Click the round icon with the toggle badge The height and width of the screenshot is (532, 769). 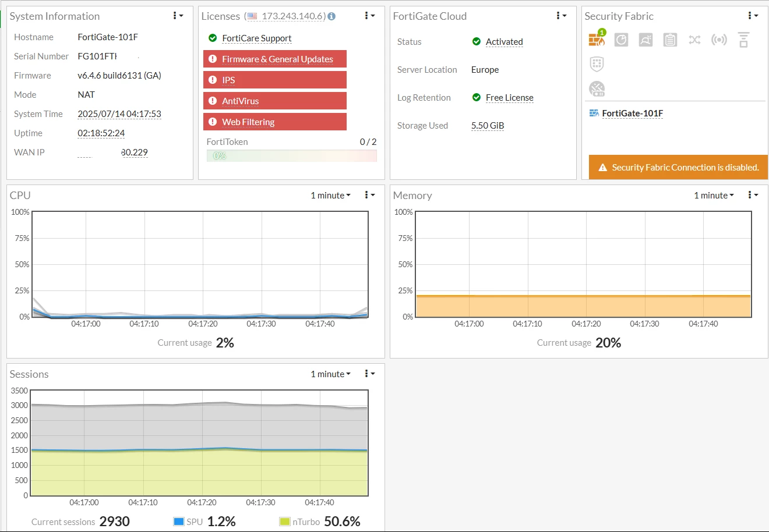597,88
